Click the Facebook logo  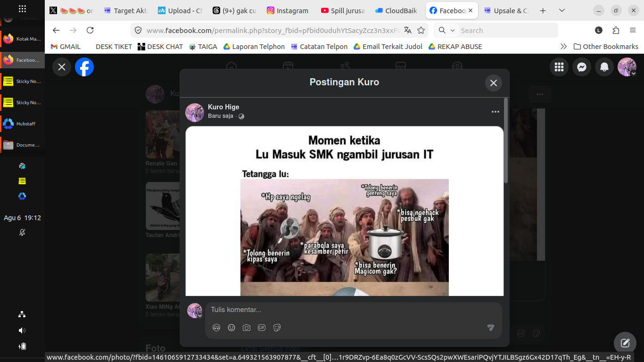84,67
